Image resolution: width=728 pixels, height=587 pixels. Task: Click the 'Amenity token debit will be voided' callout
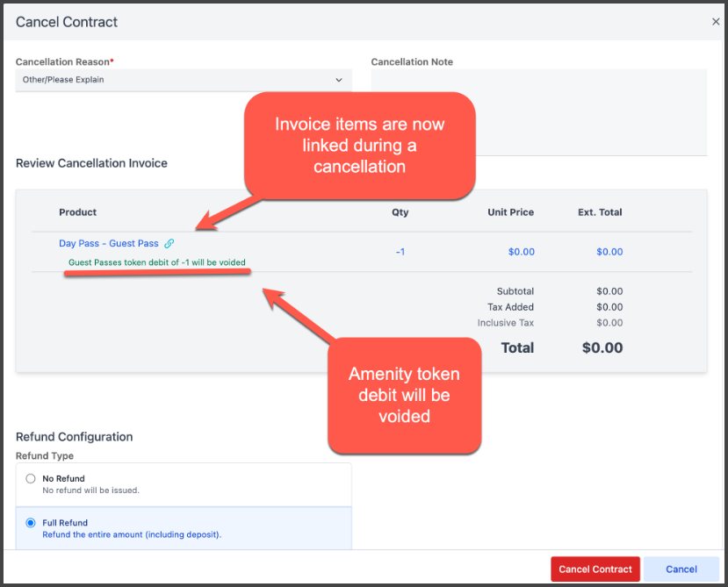click(404, 395)
